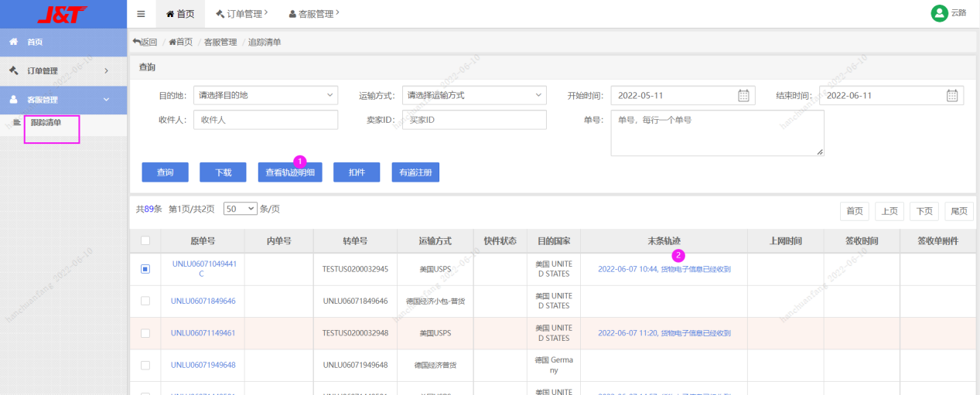Focus the 单号 textarea
Image resolution: width=980 pixels, height=395 pixels.
(717, 133)
